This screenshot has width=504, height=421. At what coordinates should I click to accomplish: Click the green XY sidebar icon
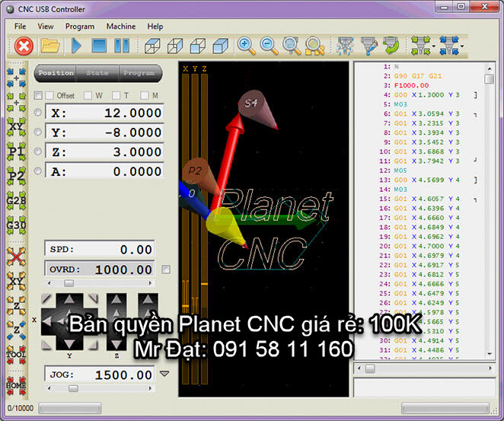(x=16, y=126)
